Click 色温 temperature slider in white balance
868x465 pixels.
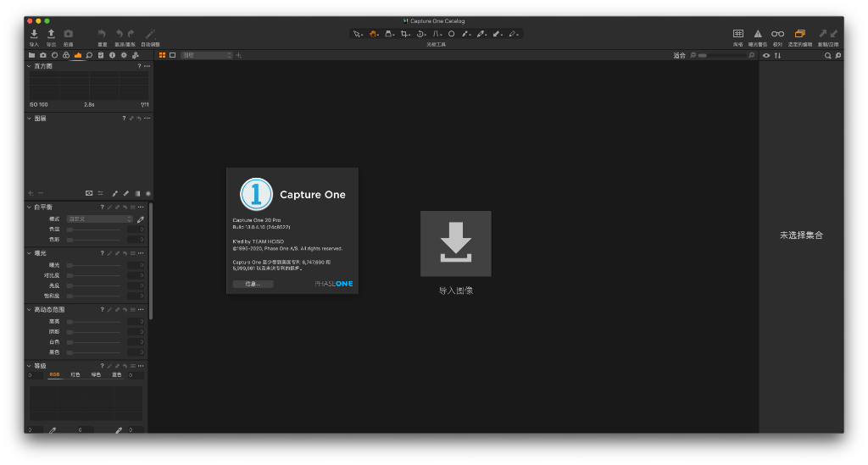(x=93, y=230)
